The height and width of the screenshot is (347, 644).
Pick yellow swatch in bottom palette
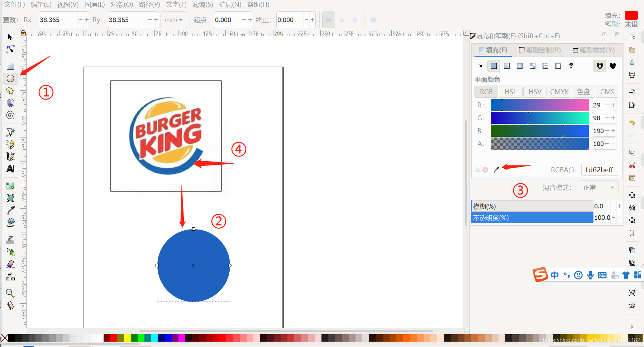click(x=127, y=338)
